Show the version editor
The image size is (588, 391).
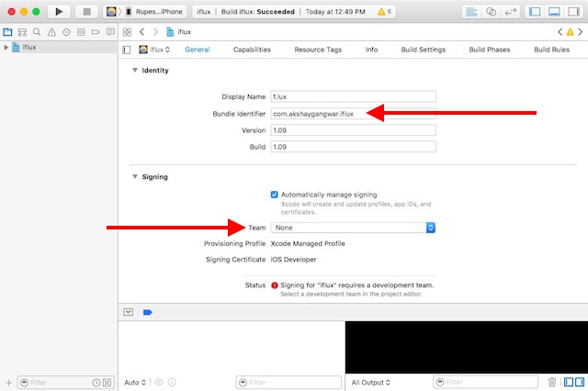511,12
